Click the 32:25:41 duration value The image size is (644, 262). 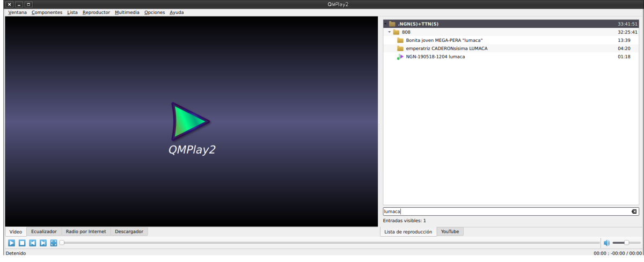point(627,32)
